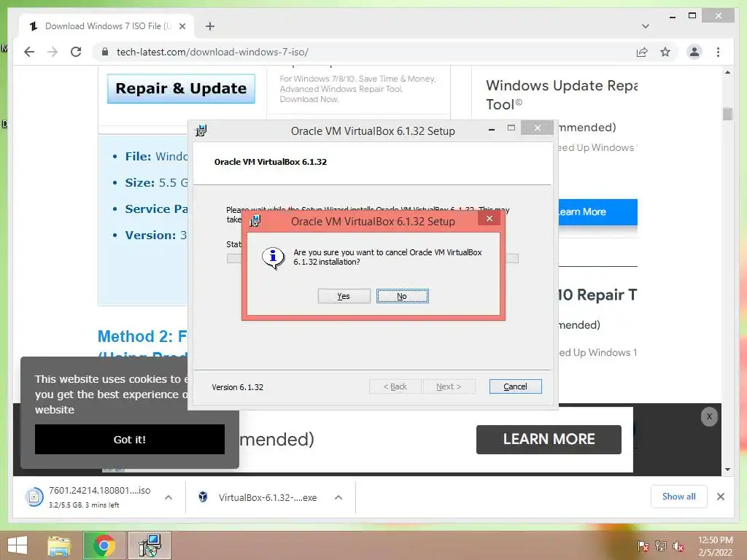This screenshot has height=560, width=747.
Task: Open File Explorer from the taskbar
Action: click(59, 545)
